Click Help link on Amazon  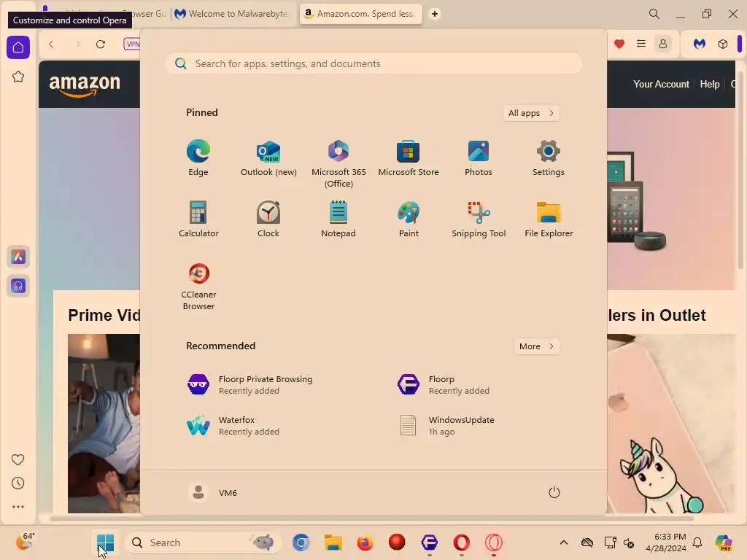(x=709, y=84)
